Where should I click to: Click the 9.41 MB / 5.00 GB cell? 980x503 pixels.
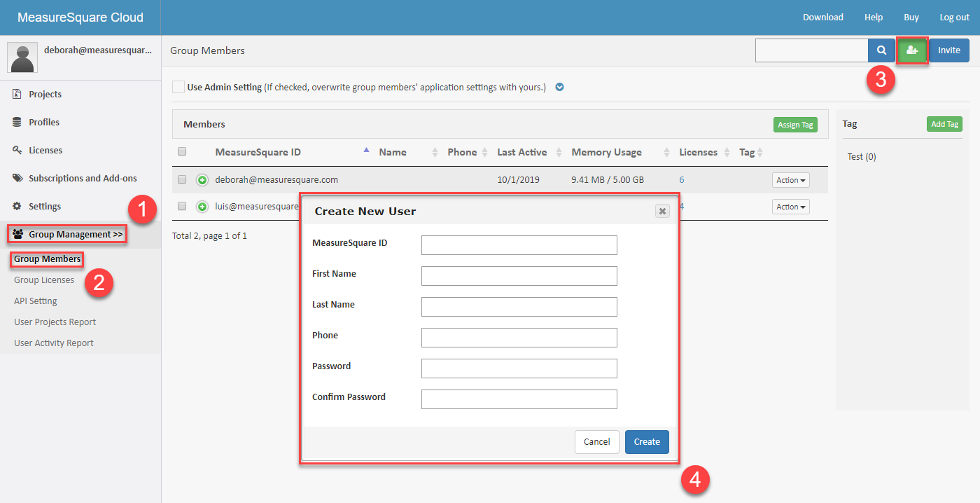point(608,180)
